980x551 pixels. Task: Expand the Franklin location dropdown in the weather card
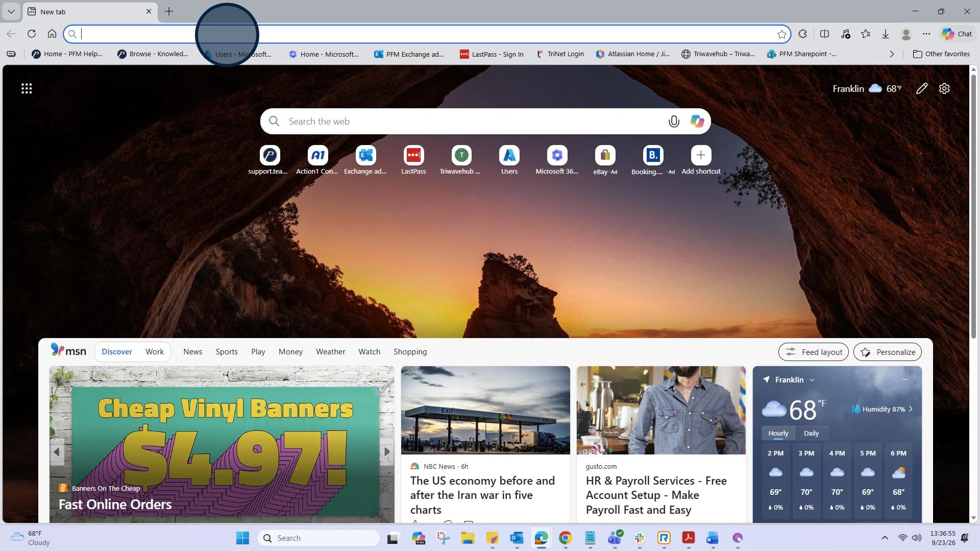812,380
